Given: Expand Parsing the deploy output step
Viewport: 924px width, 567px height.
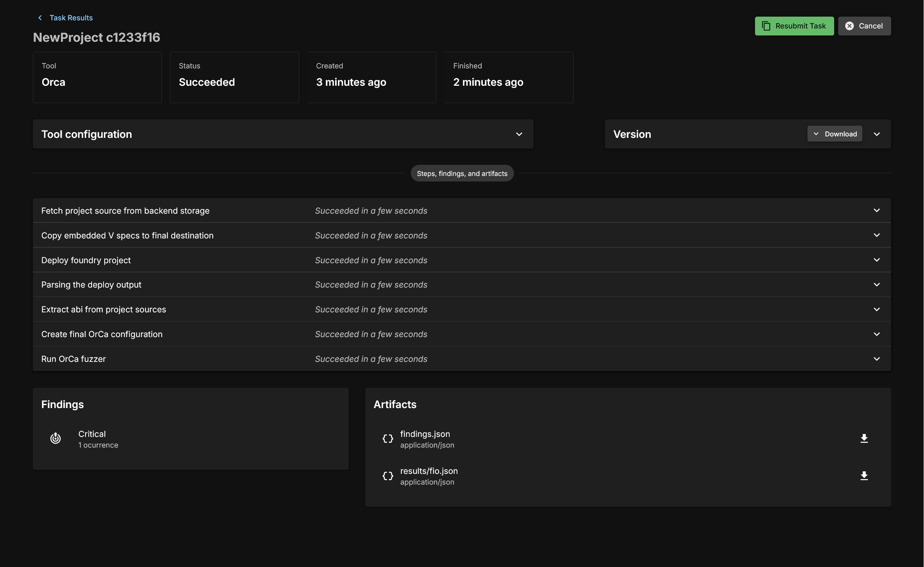Looking at the screenshot, I should pyautogui.click(x=877, y=285).
